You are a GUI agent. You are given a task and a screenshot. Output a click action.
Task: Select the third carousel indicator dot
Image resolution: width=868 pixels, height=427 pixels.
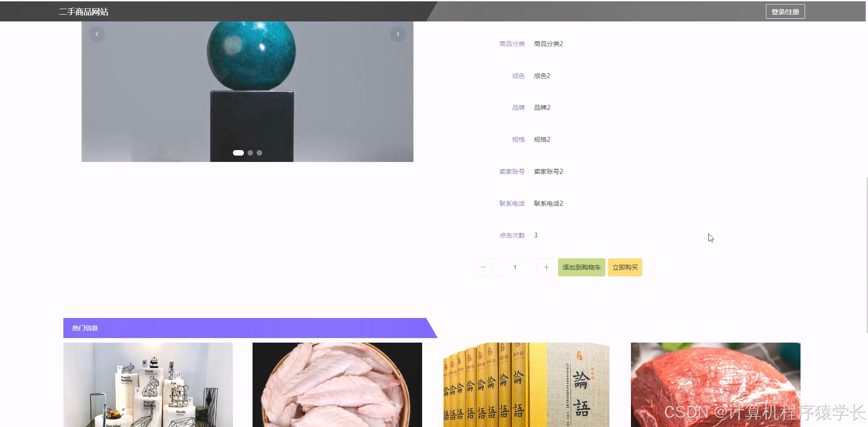point(259,153)
